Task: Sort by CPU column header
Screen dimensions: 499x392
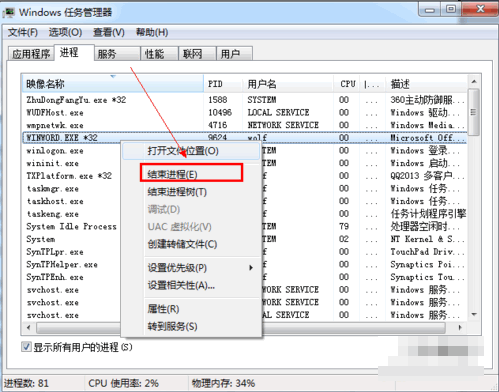Action: (347, 84)
